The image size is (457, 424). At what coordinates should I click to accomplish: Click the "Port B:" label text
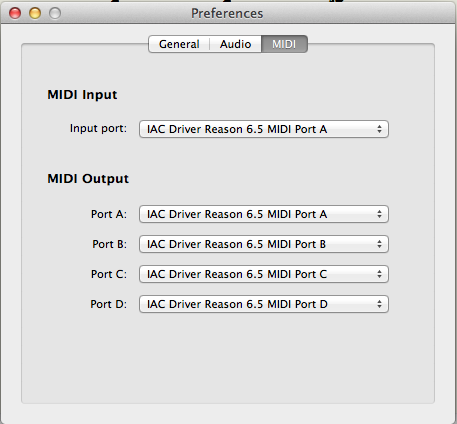tap(110, 244)
